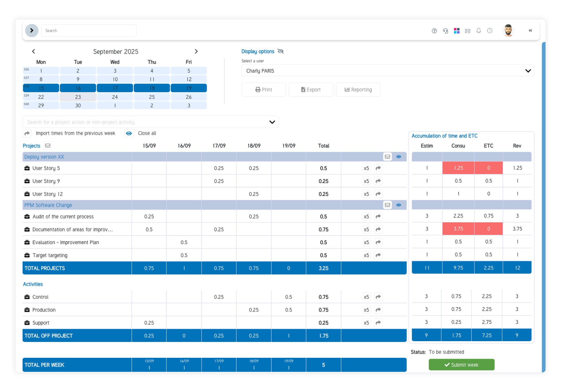This screenshot has height=392, width=561.
Task: Carry over Control row times with forward arrow
Action: point(378,297)
